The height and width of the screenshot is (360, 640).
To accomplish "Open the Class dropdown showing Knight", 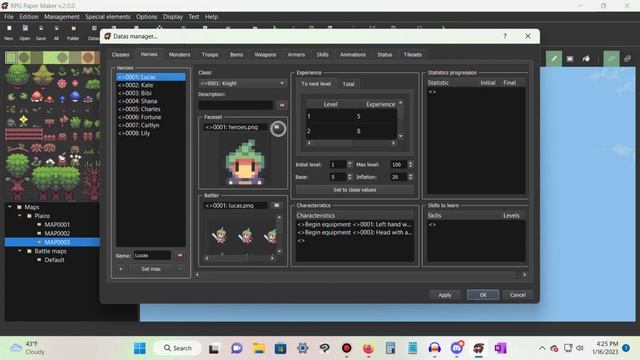I will point(242,83).
